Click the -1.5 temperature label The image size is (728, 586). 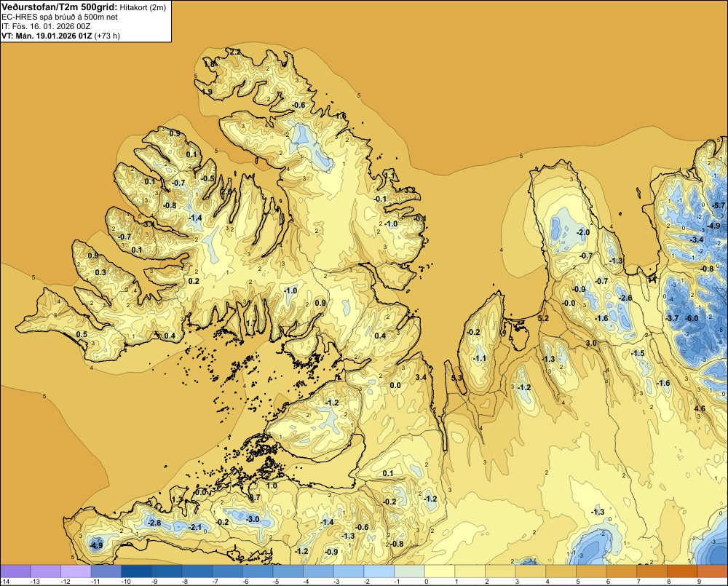click(638, 353)
